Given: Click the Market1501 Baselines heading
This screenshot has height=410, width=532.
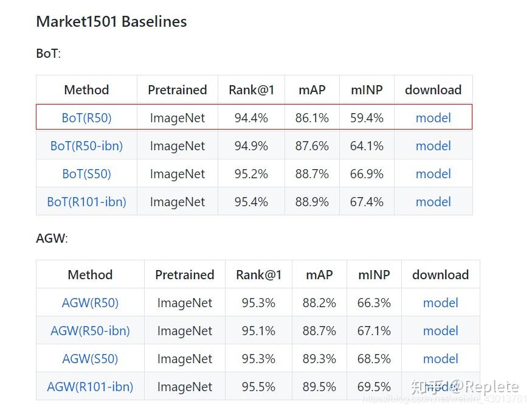Looking at the screenshot, I should pos(111,21).
